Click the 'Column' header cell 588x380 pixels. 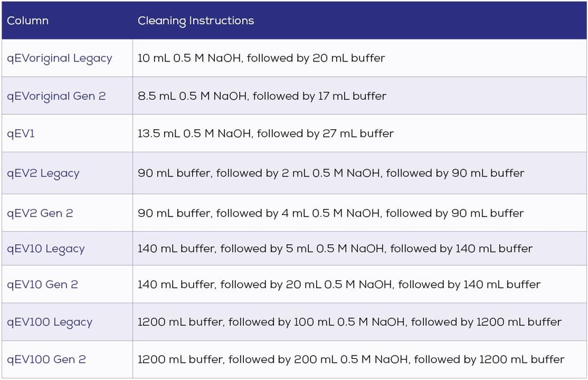(x=27, y=21)
